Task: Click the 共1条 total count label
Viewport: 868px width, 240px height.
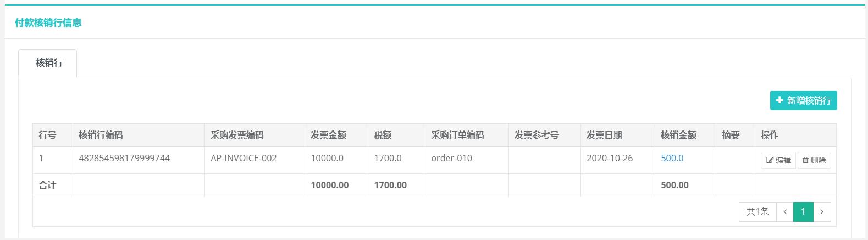Action: pyautogui.click(x=758, y=212)
